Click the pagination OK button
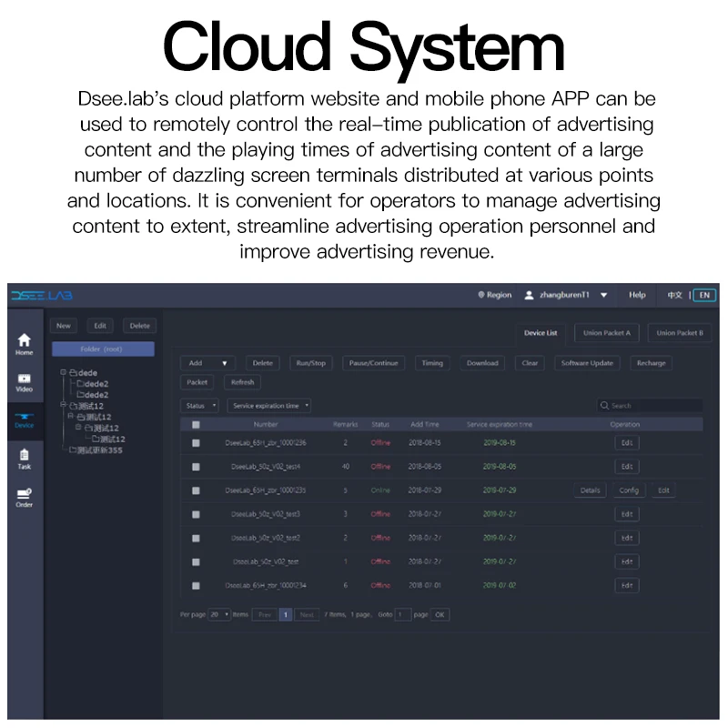Viewport: 728px width, 728px height. click(x=440, y=614)
